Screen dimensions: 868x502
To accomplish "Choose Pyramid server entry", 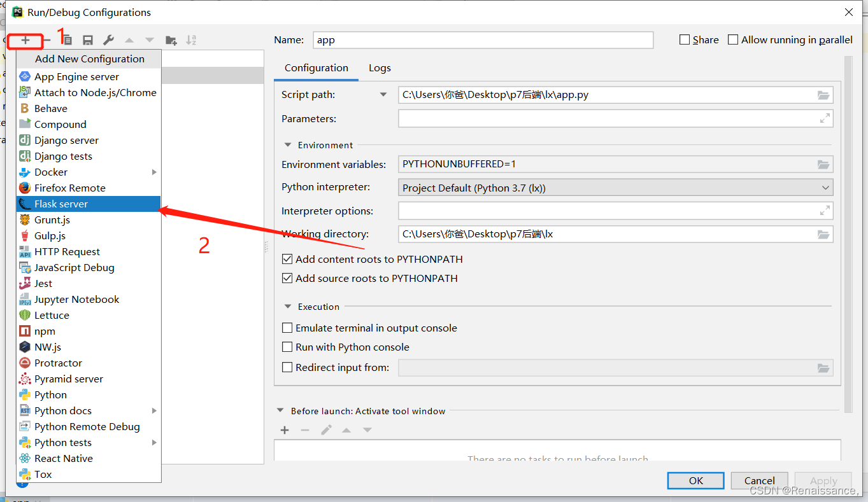I will point(89,379).
